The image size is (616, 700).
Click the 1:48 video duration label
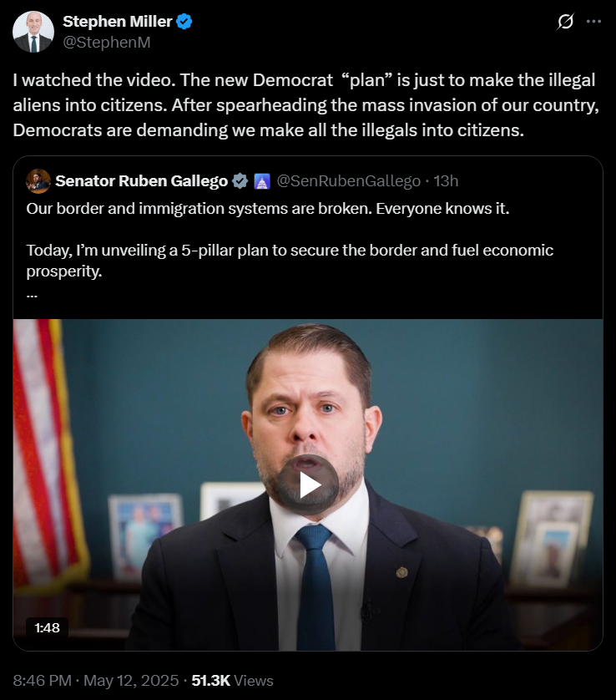[x=47, y=627]
